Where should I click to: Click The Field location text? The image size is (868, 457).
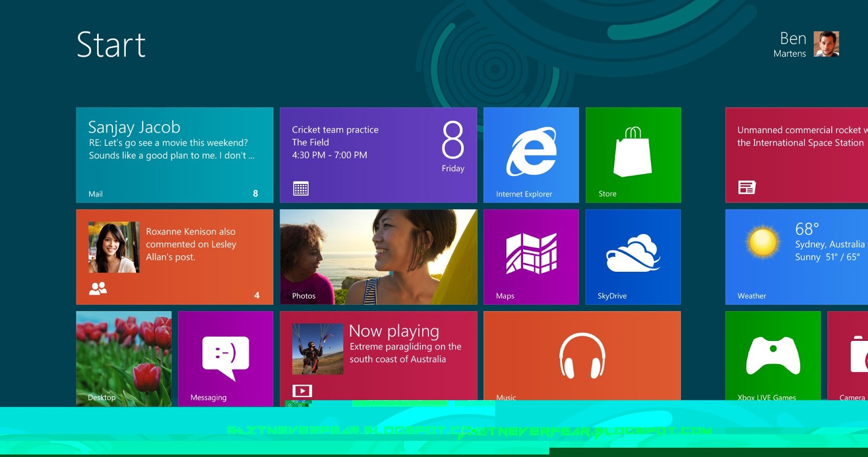point(310,142)
